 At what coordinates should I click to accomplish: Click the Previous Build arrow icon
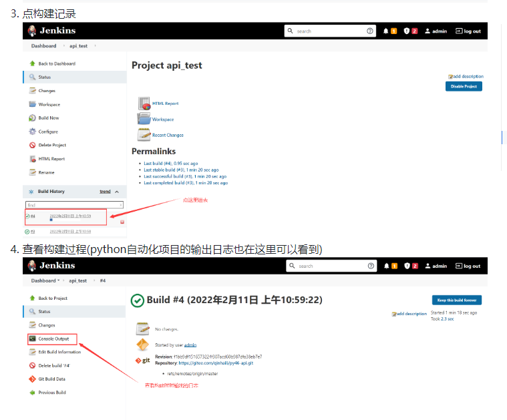(32, 393)
